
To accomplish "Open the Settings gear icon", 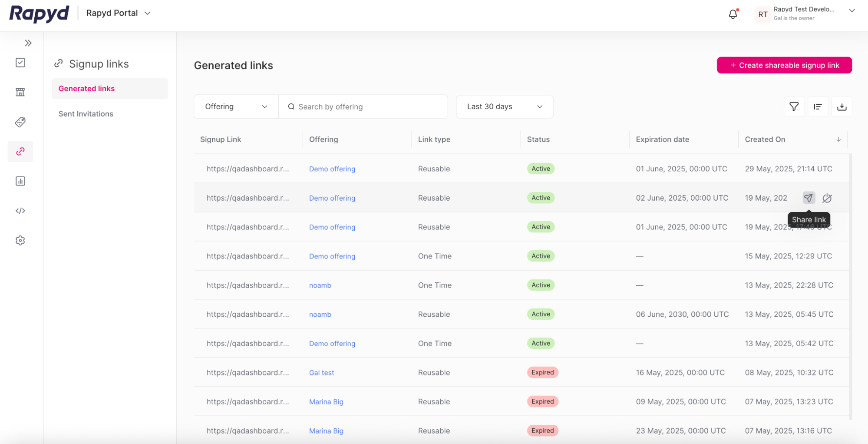I will [20, 240].
